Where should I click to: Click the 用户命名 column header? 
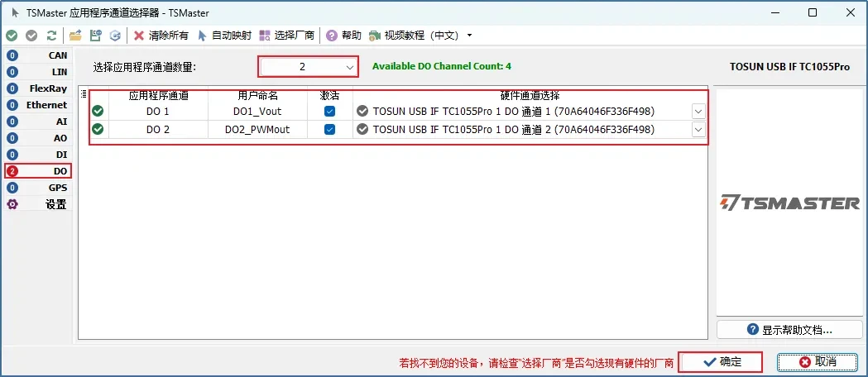coord(257,96)
